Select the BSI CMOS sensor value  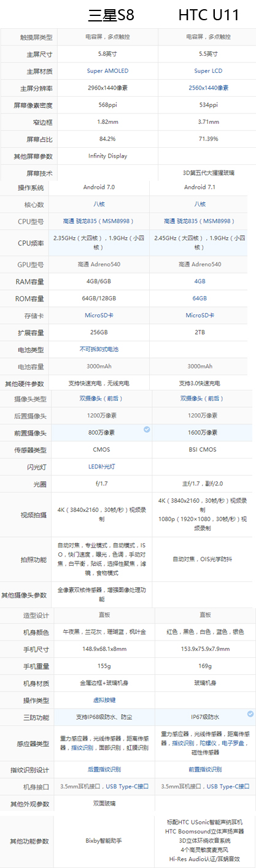pos(203,449)
